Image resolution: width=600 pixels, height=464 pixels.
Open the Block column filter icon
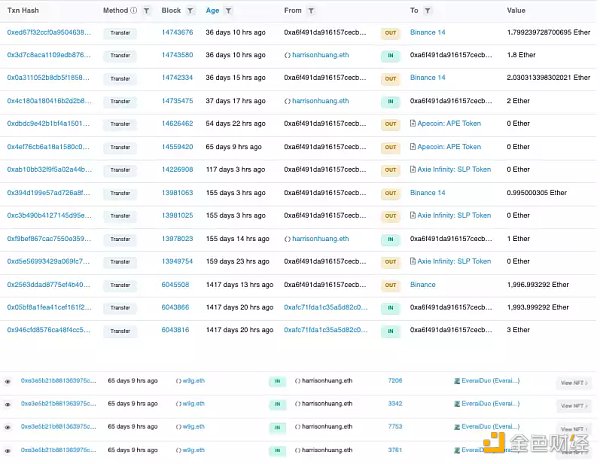190,11
